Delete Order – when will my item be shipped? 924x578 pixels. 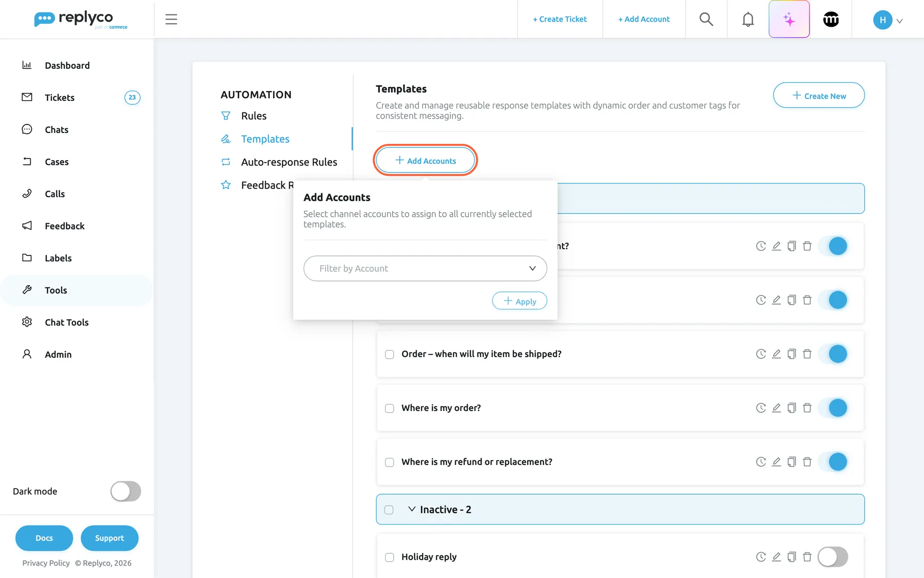point(807,354)
